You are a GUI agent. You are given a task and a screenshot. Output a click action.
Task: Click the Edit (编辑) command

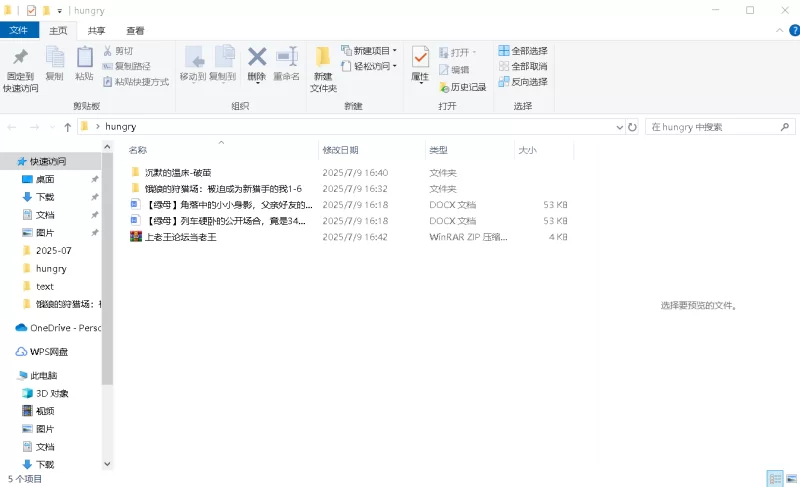point(454,70)
